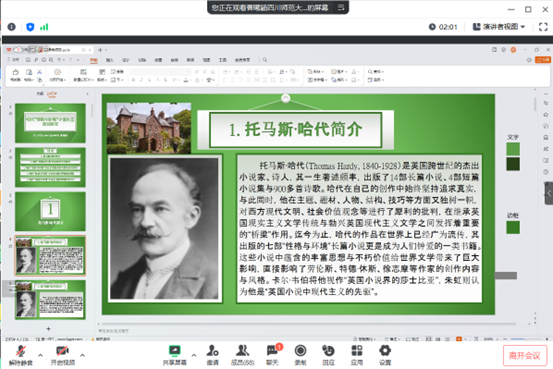The height and width of the screenshot is (369, 553).
Task: View meeting info via the i icon
Action: click(x=12, y=27)
